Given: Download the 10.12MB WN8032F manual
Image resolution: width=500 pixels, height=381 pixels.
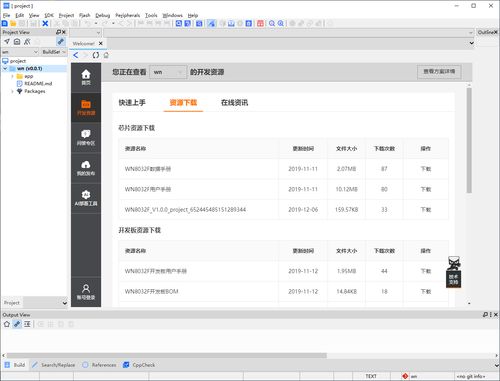Looking at the screenshot, I should (426, 189).
